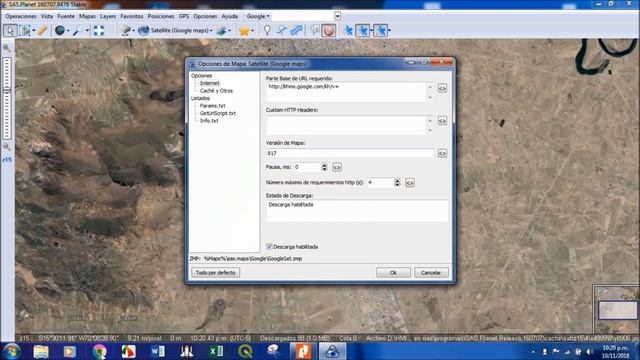Select Caché y Otros tree item
Viewport: 640px width, 360px height.
coord(216,91)
